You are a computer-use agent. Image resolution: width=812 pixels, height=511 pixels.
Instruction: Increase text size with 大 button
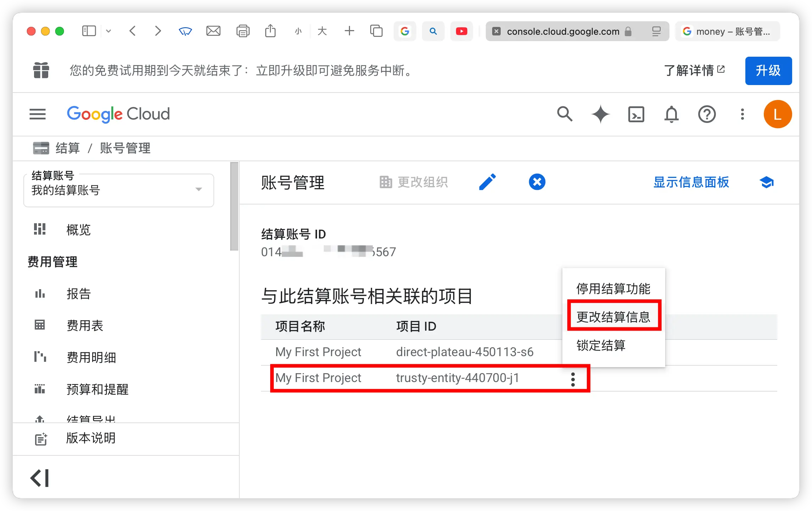click(x=322, y=31)
